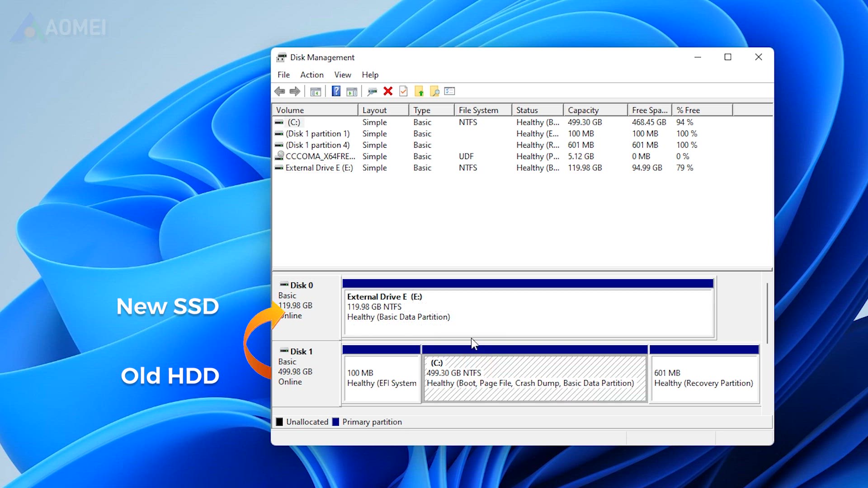Image resolution: width=868 pixels, height=488 pixels.
Task: Sort by the Status column header
Action: [x=538, y=110]
